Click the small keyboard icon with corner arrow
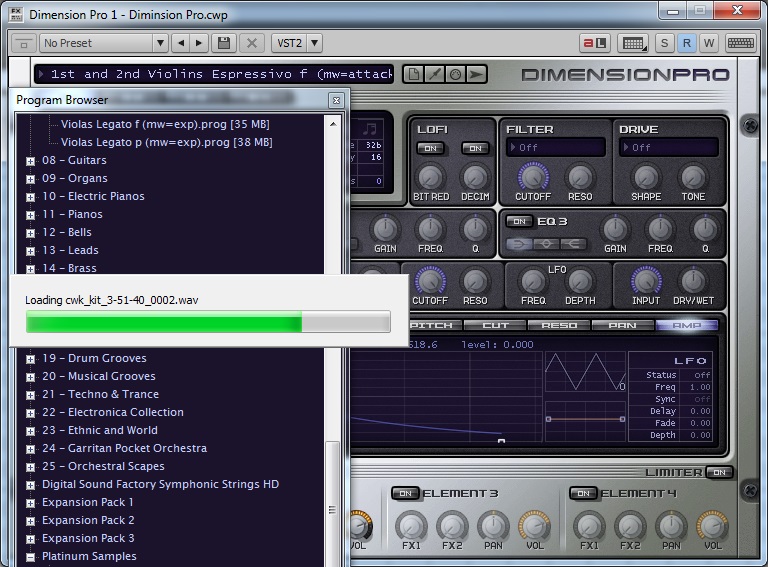 coord(633,43)
